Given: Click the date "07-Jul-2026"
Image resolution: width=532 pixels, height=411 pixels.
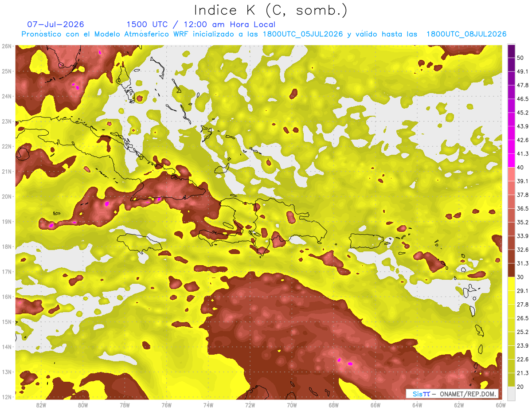Looking at the screenshot, I should [56, 24].
